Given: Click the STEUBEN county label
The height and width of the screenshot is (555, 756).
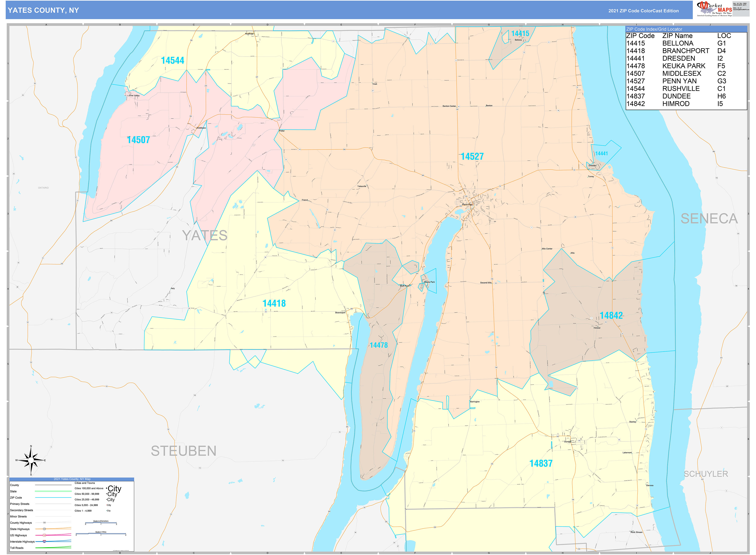Looking at the screenshot, I should 183,451.
